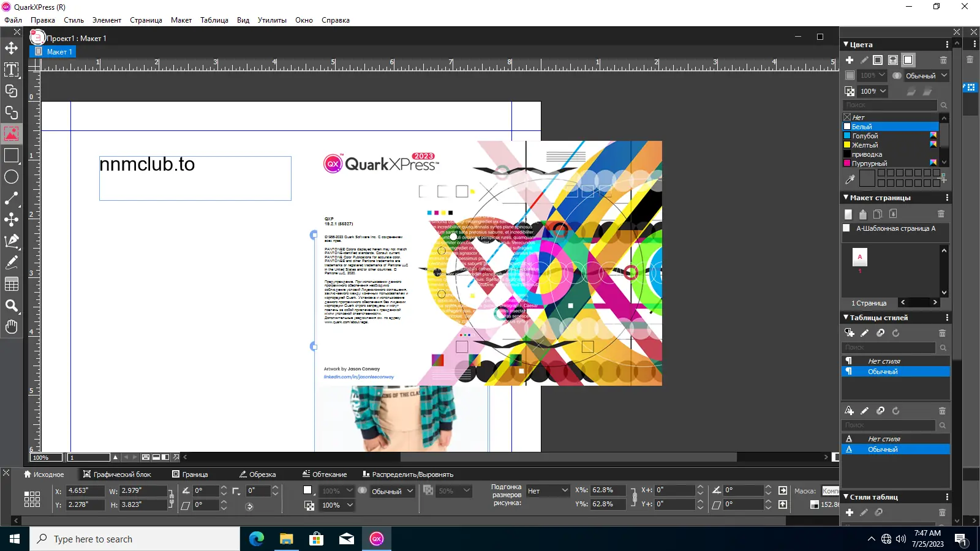Select the Zoom magnifier tool
The image size is (980, 551).
11,305
